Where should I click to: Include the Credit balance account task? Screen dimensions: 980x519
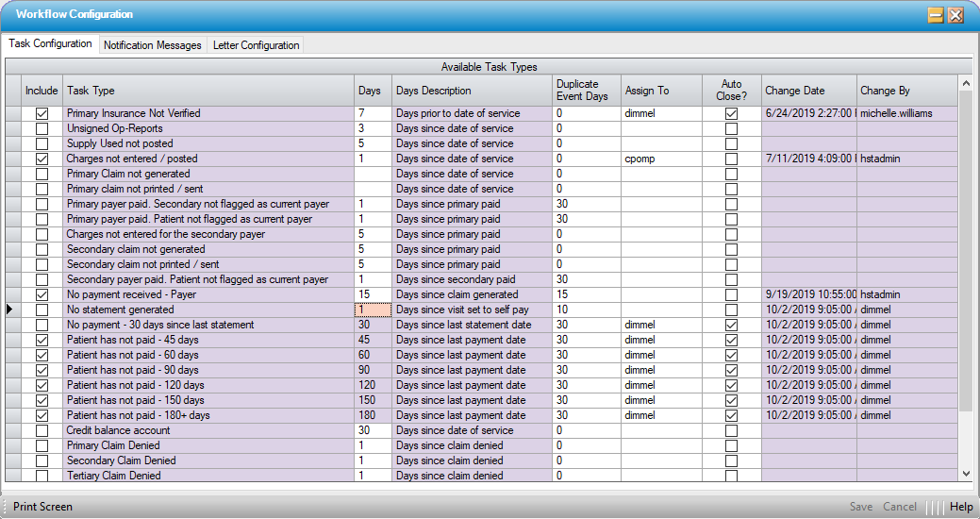(x=42, y=430)
